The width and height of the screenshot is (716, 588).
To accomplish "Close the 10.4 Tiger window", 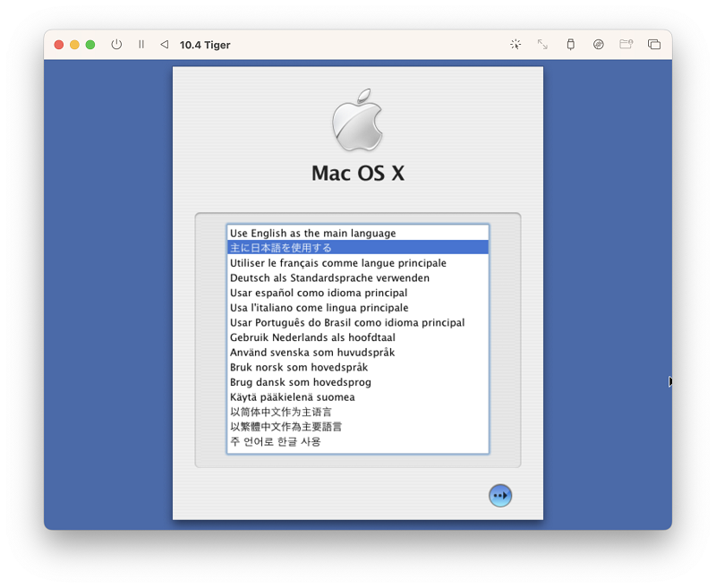I will 58,44.
